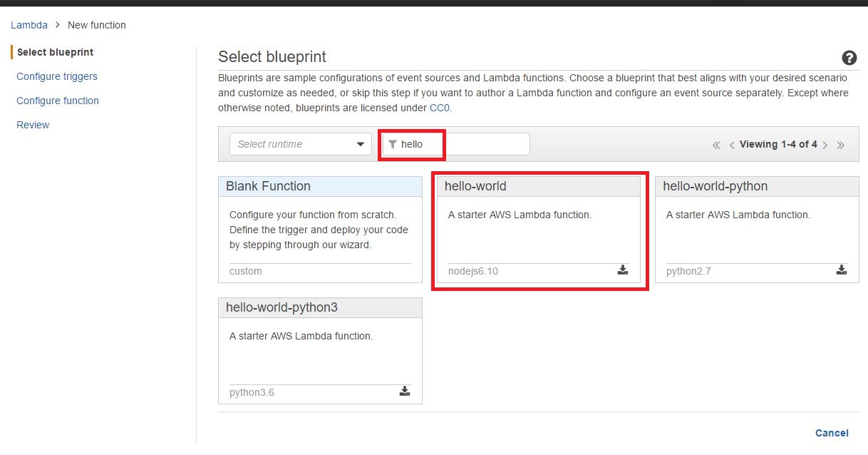Image resolution: width=868 pixels, height=455 pixels.
Task: Go to the previous page of blueprints
Action: click(x=732, y=144)
